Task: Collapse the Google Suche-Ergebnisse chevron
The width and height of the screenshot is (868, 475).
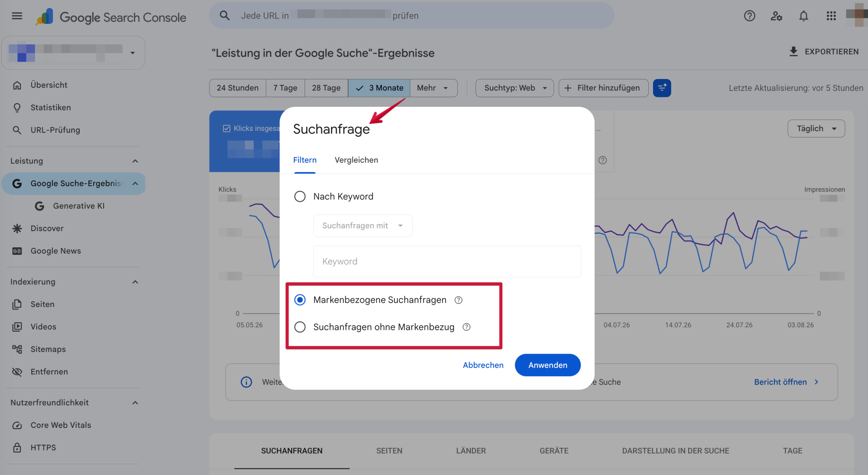Action: 135,184
